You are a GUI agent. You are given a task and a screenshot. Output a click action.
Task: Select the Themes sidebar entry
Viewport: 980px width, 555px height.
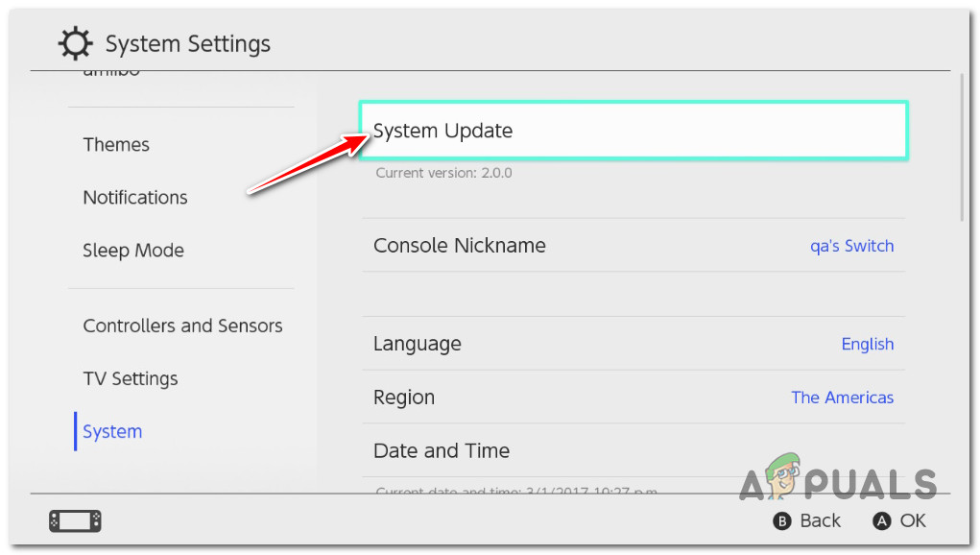[x=116, y=144]
